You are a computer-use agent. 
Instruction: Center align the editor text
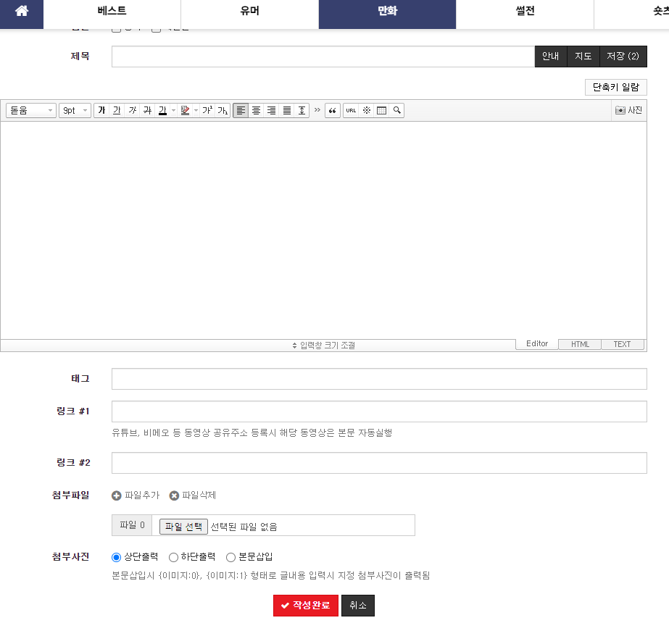256,110
